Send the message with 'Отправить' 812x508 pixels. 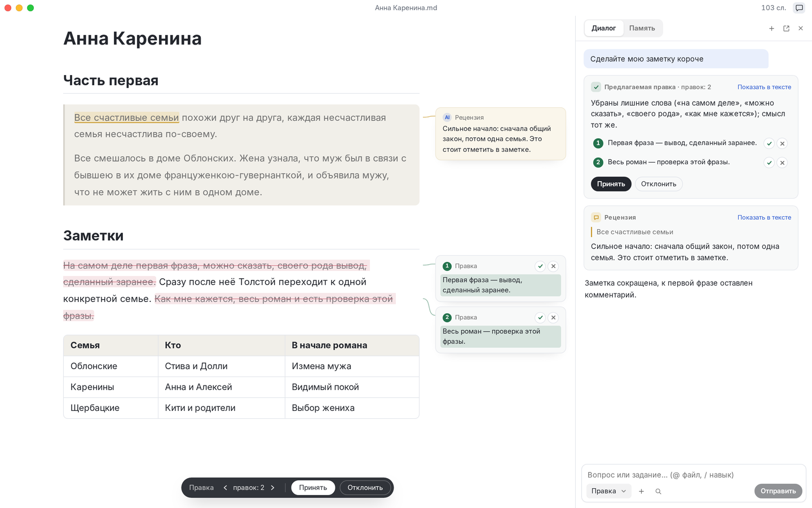click(778, 491)
